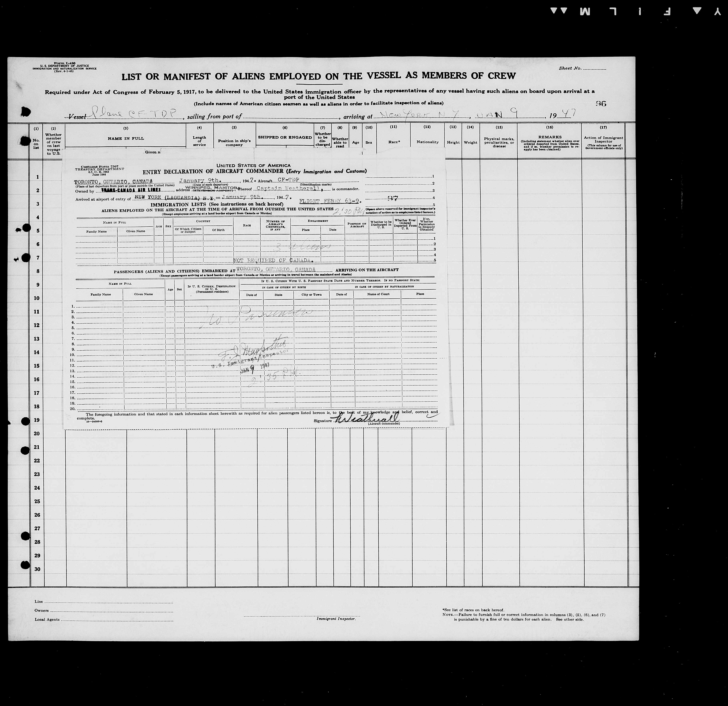Screen dimensions: 728x706
Task: Click the 'Form I-480' label at top left
Action: 65,63
